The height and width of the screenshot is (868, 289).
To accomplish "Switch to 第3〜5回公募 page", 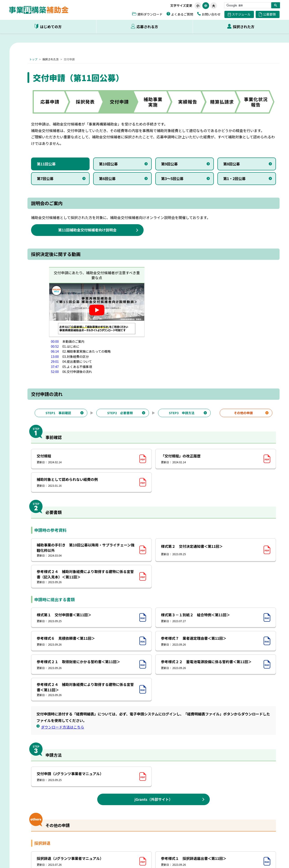I will (184, 179).
